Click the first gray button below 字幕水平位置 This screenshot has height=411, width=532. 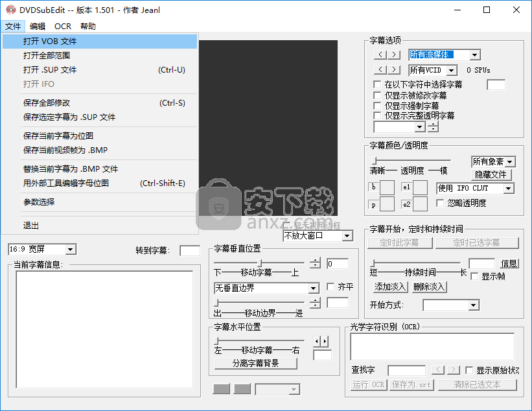pyautogui.click(x=221, y=389)
